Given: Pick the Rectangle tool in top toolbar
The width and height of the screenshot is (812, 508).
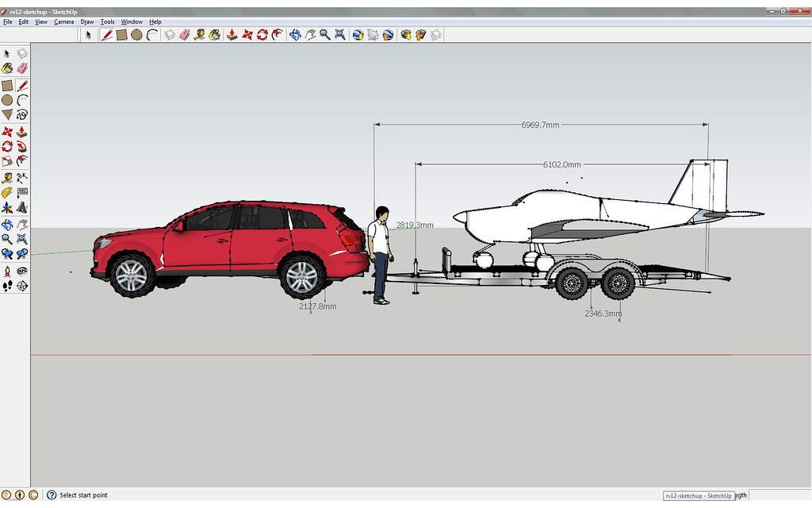Looking at the screenshot, I should [121, 35].
